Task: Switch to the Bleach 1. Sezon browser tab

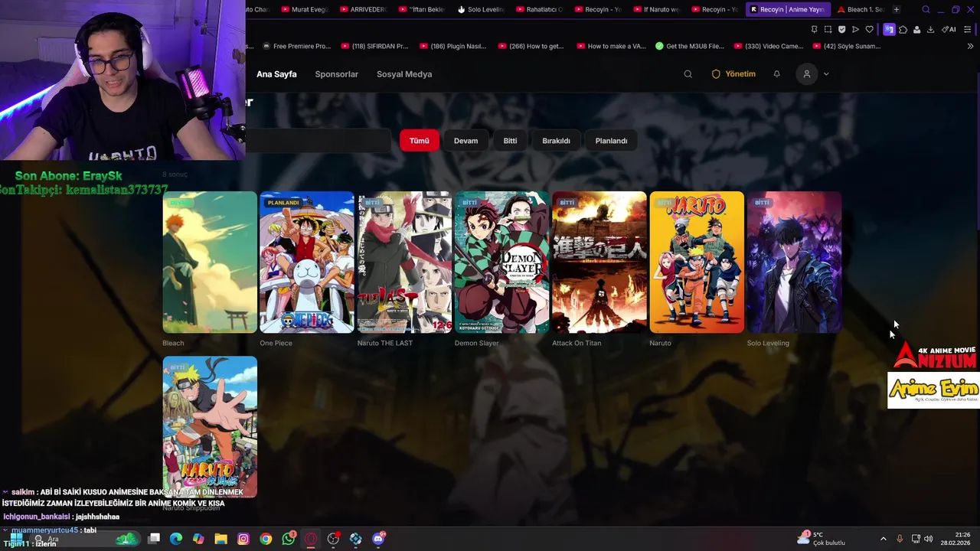Action: click(861, 9)
